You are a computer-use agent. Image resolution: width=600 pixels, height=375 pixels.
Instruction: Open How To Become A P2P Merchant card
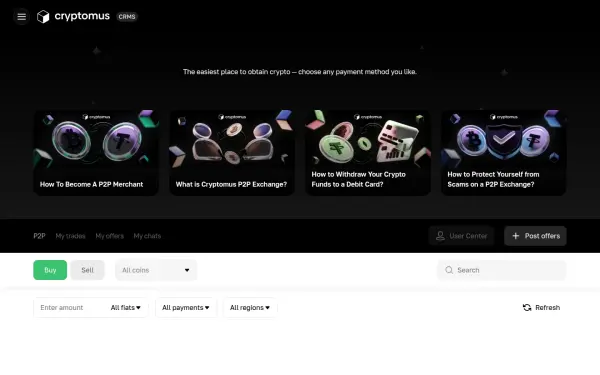96,153
